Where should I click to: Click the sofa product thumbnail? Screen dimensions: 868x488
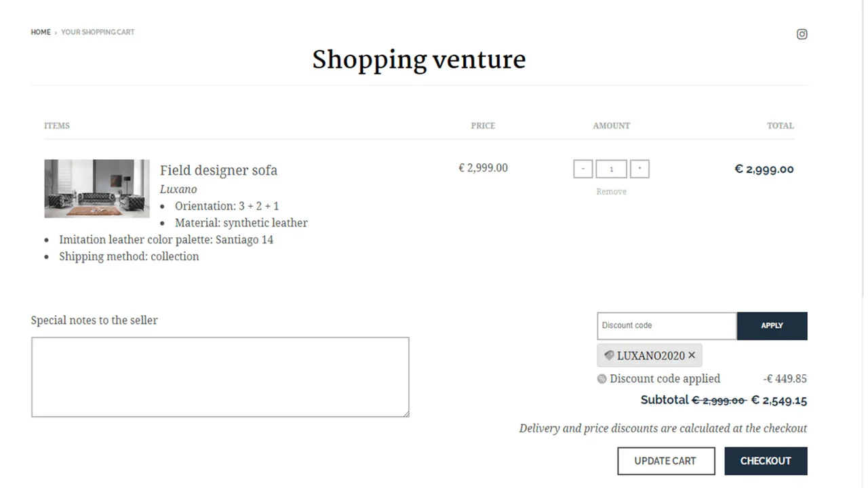coord(96,188)
